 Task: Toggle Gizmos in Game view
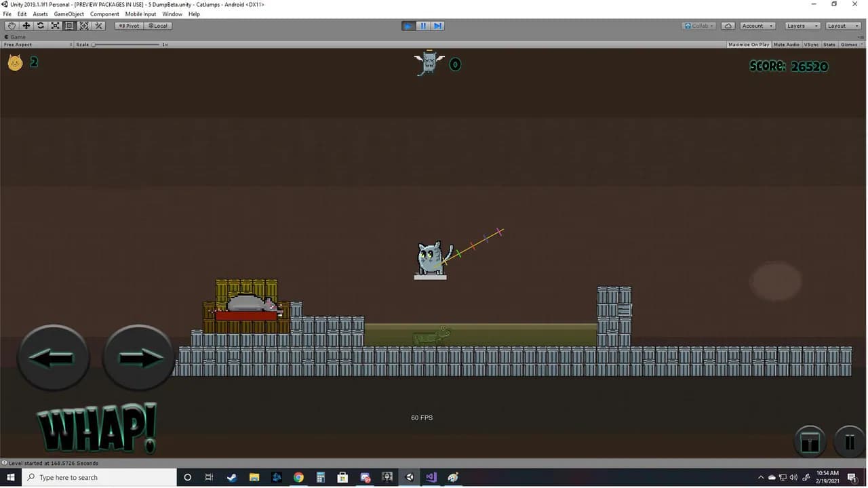(x=848, y=45)
